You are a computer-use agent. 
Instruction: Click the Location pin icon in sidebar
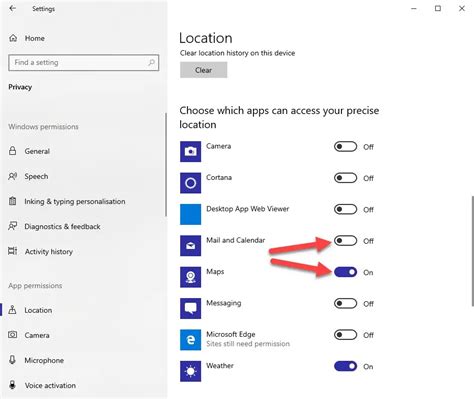click(x=12, y=310)
